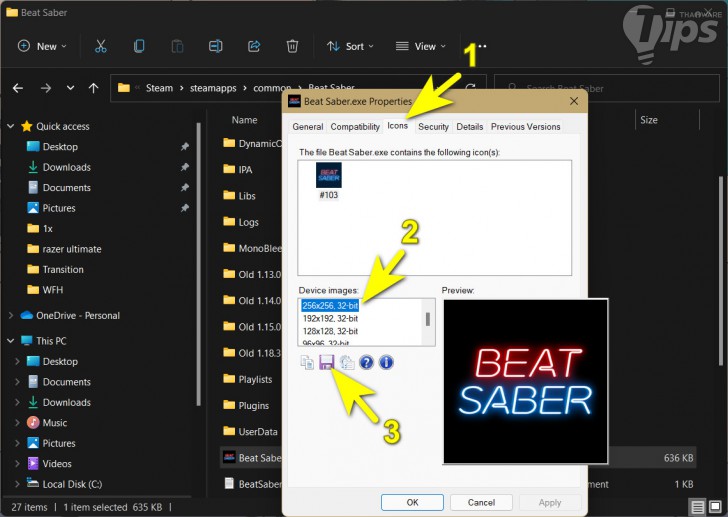Go forward with the right arrow
This screenshot has width=728, height=517.
pos(46,88)
